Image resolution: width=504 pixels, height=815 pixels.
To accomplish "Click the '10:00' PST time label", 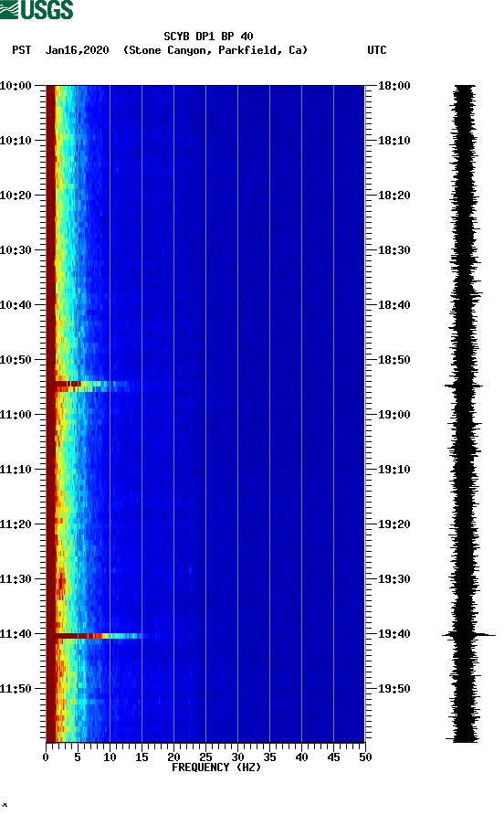I will 16,85.
